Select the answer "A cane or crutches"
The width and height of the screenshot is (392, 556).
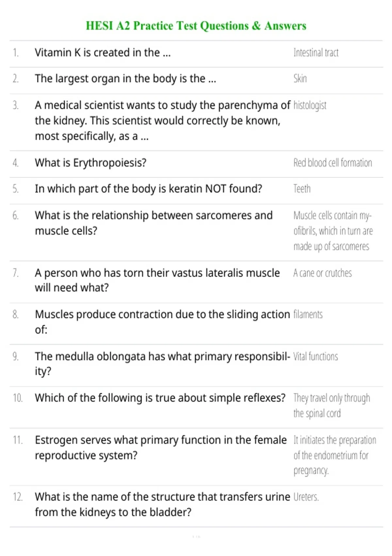pyautogui.click(x=322, y=273)
